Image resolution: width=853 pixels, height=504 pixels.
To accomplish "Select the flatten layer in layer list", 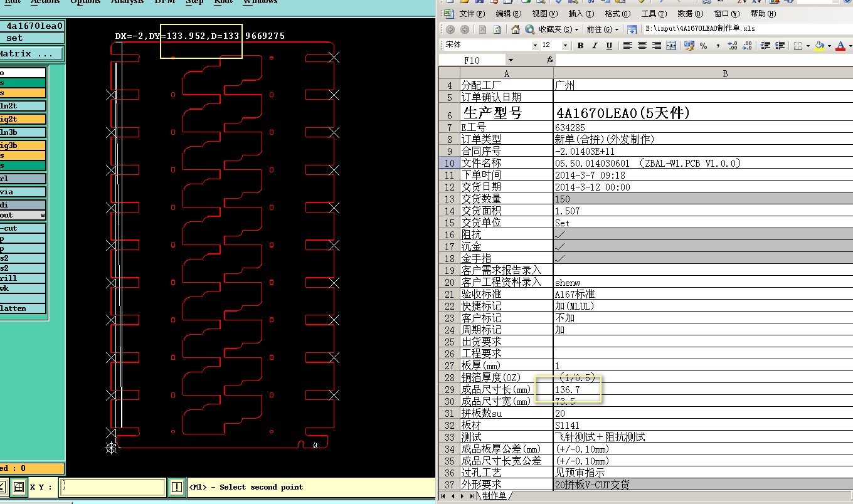I will tap(23, 308).
